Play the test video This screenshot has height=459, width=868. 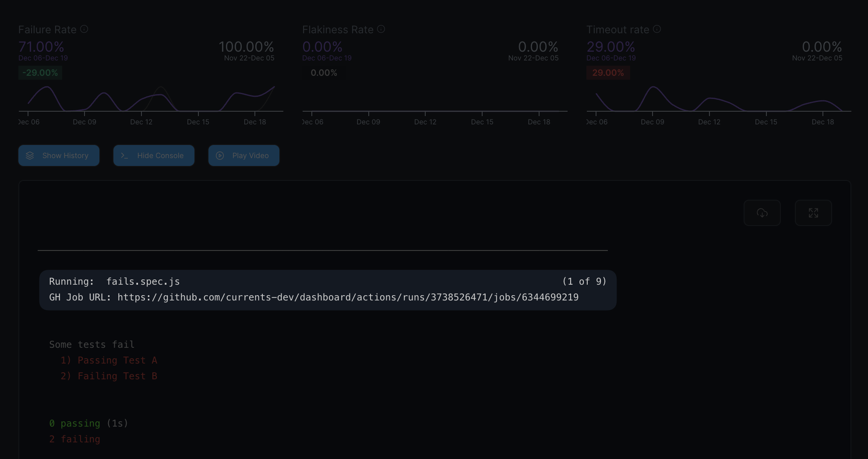[x=244, y=156]
